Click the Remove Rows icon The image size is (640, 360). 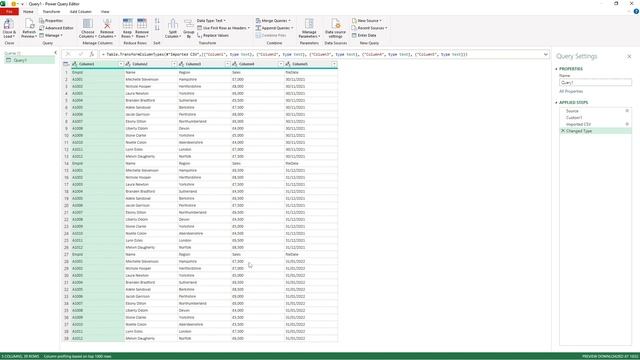(x=142, y=24)
